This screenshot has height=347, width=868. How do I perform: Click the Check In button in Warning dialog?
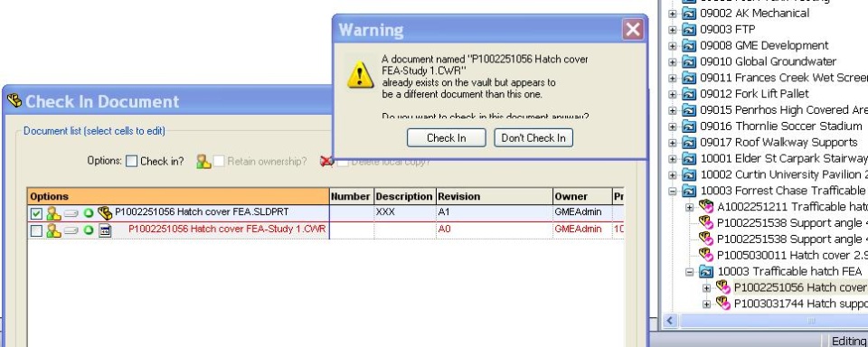pos(446,137)
